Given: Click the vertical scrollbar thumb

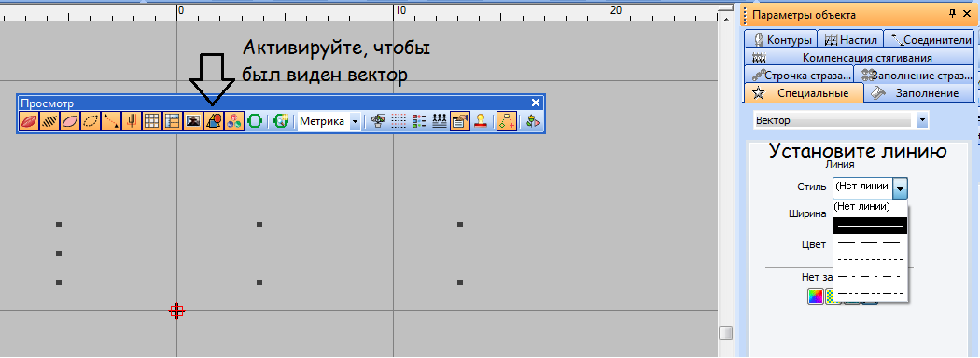Looking at the screenshot, I should tap(725, 333).
